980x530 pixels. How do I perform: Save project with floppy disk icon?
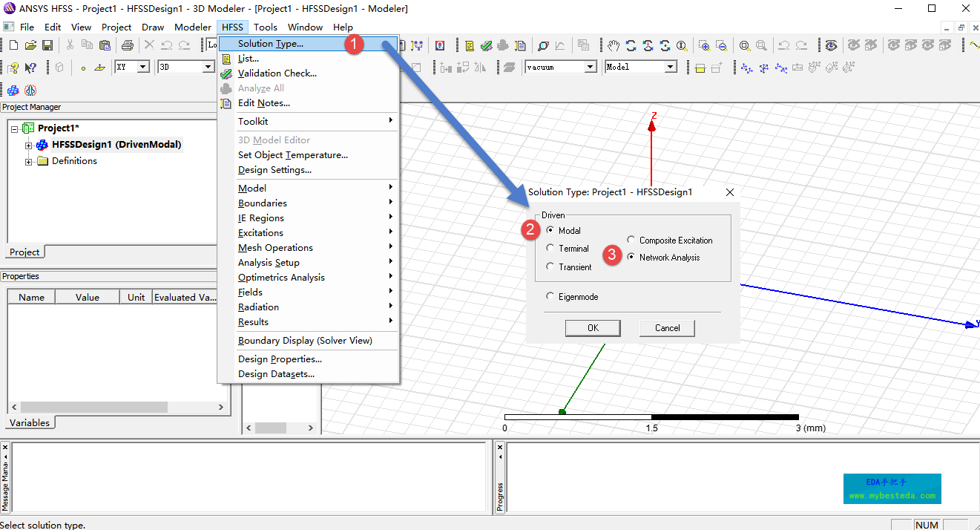[47, 45]
